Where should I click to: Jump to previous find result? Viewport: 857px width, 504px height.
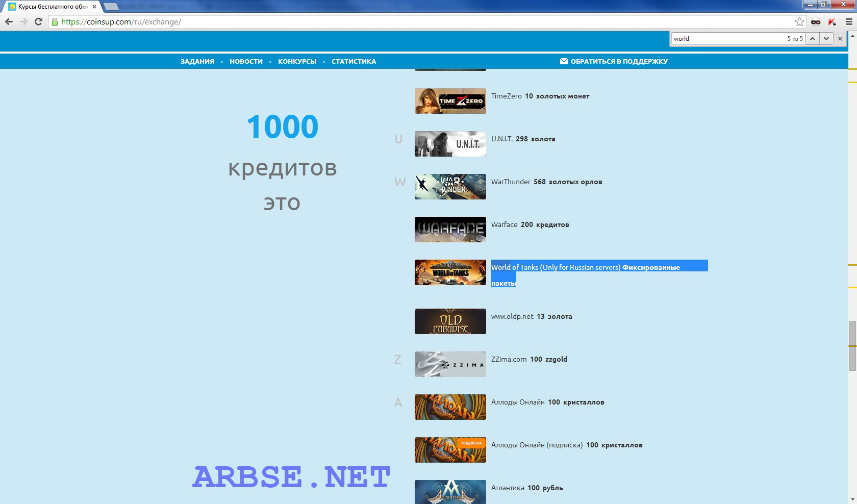click(x=813, y=39)
